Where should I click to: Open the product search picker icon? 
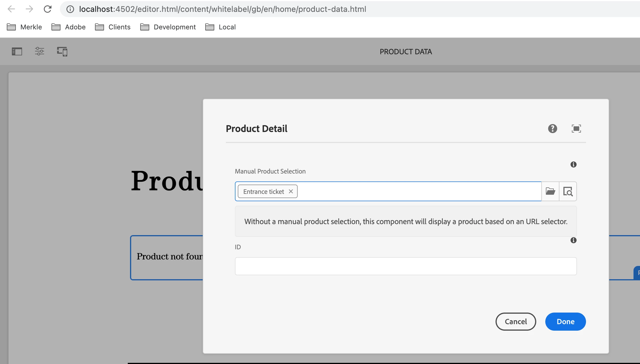(x=568, y=191)
